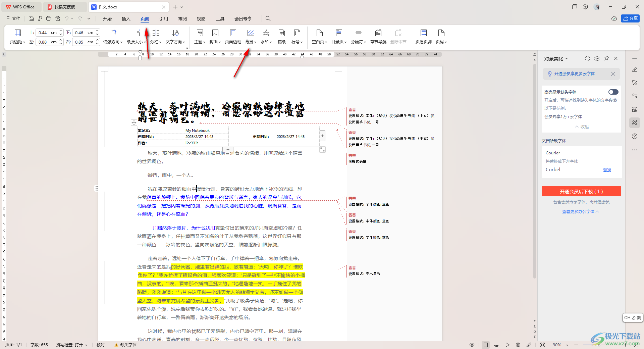644x349 pixels.
Task: Switch to the outline view icon
Action: pos(496,345)
